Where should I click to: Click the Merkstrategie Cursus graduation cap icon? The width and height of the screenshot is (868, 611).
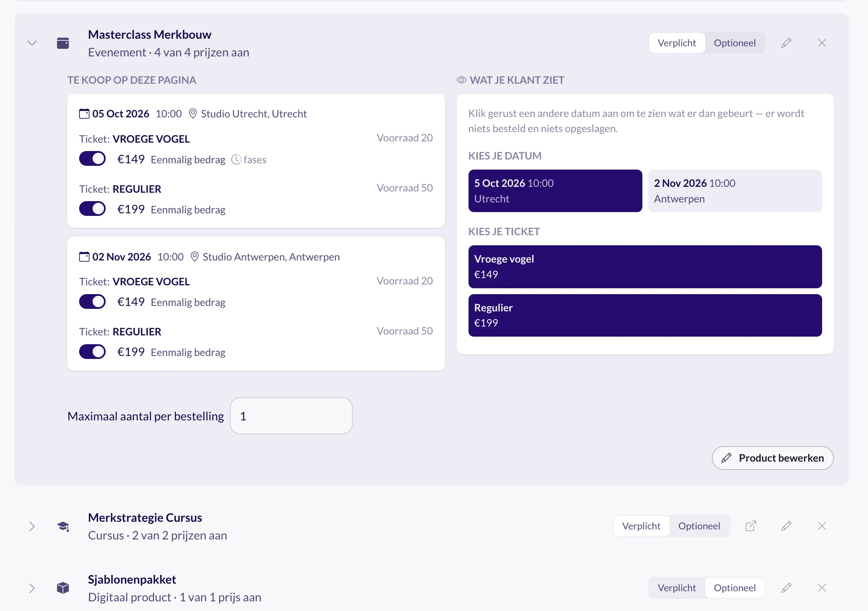click(63, 526)
